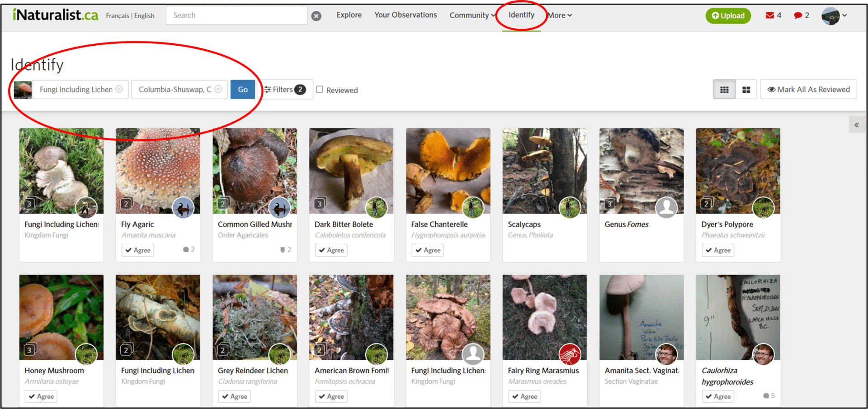Click Mark All As Reviewed
868x409 pixels.
pos(808,89)
